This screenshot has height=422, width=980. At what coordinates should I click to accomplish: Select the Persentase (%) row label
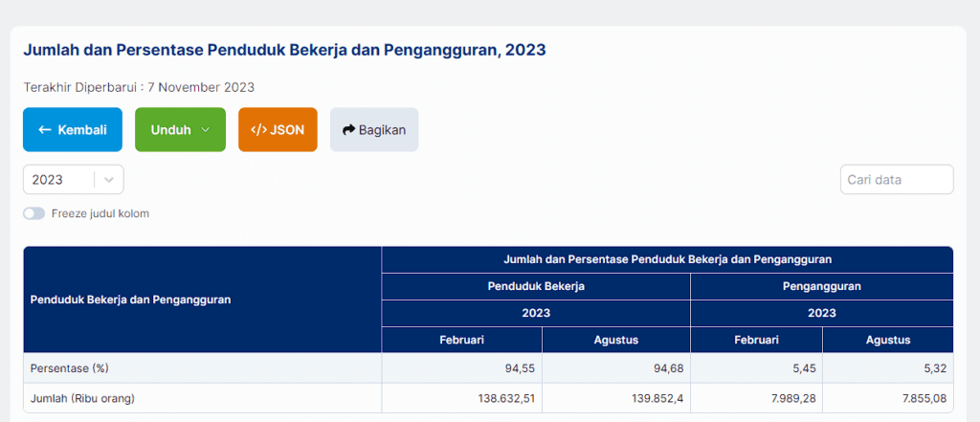[x=69, y=368]
